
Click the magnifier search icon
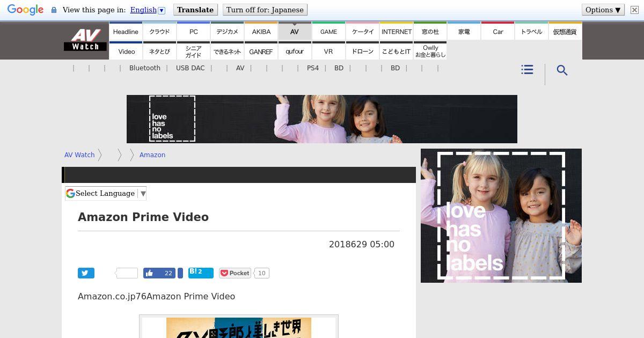(x=562, y=70)
